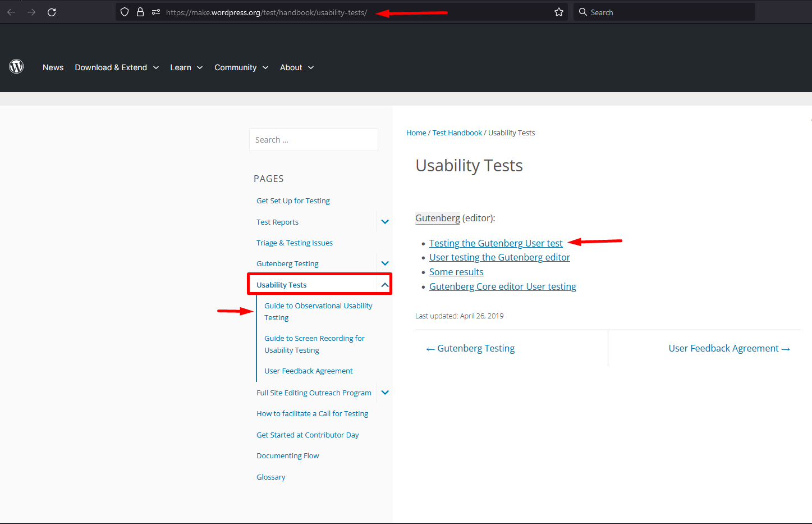Expand the Gutenberg Testing section chevron
The height and width of the screenshot is (524, 812).
pos(385,263)
